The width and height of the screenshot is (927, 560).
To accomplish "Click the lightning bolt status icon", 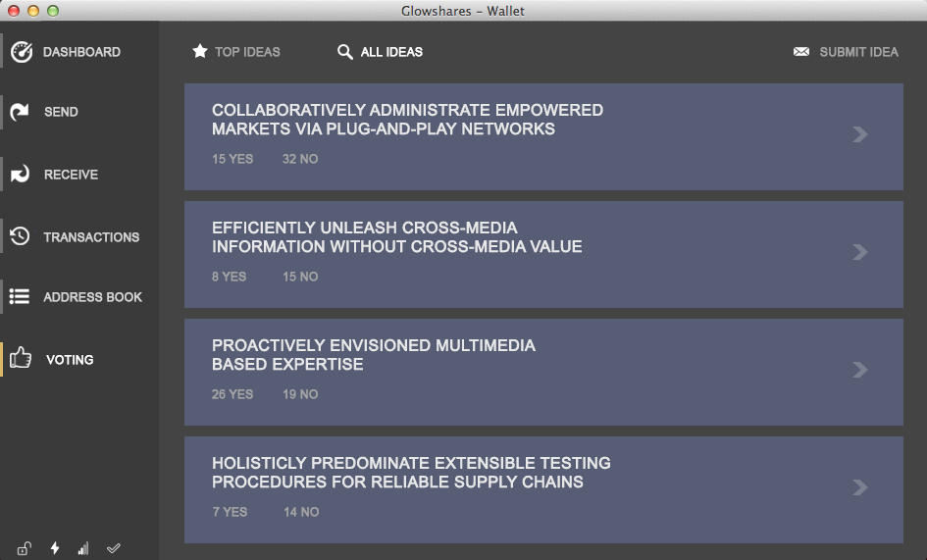I will pos(55,548).
